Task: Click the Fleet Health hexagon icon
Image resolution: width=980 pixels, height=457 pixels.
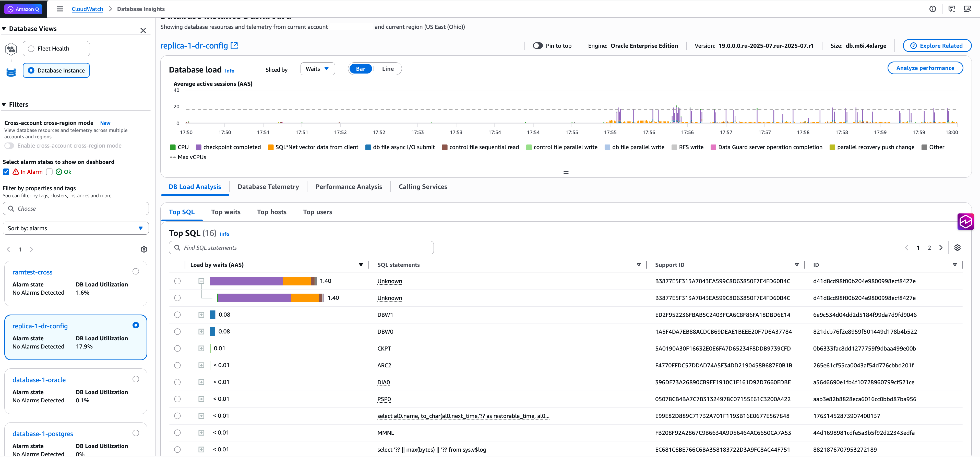Action: point(11,49)
